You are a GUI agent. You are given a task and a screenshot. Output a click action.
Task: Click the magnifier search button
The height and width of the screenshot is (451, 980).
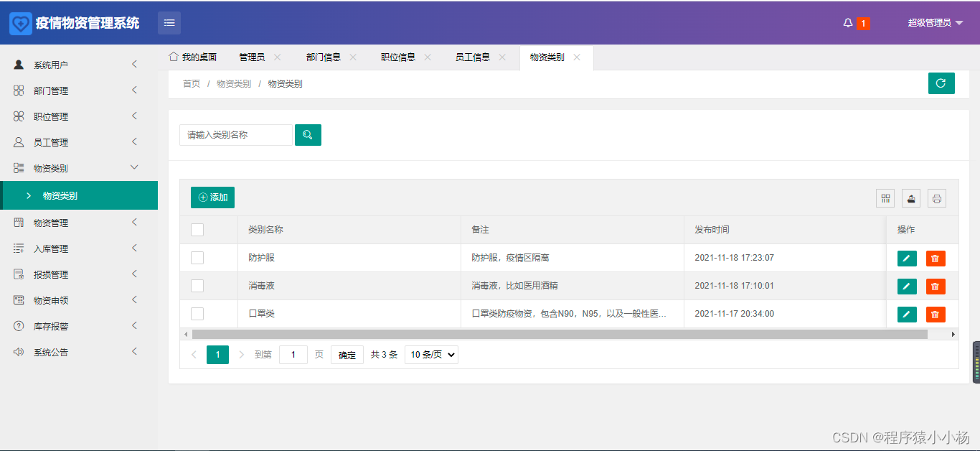[x=308, y=135]
